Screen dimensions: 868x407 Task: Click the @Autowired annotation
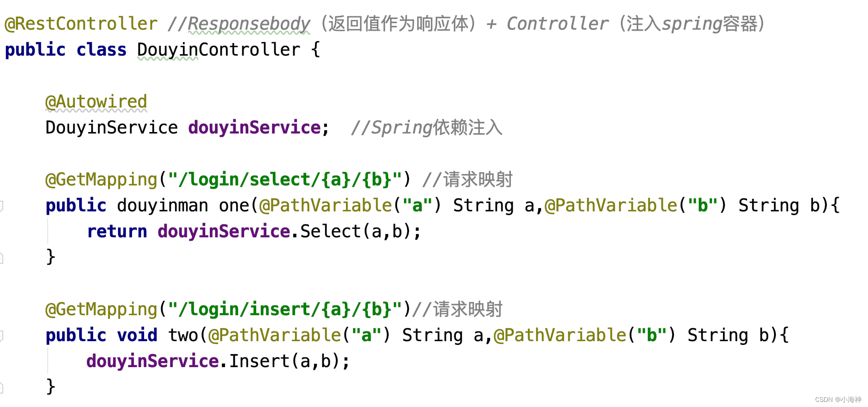point(96,102)
